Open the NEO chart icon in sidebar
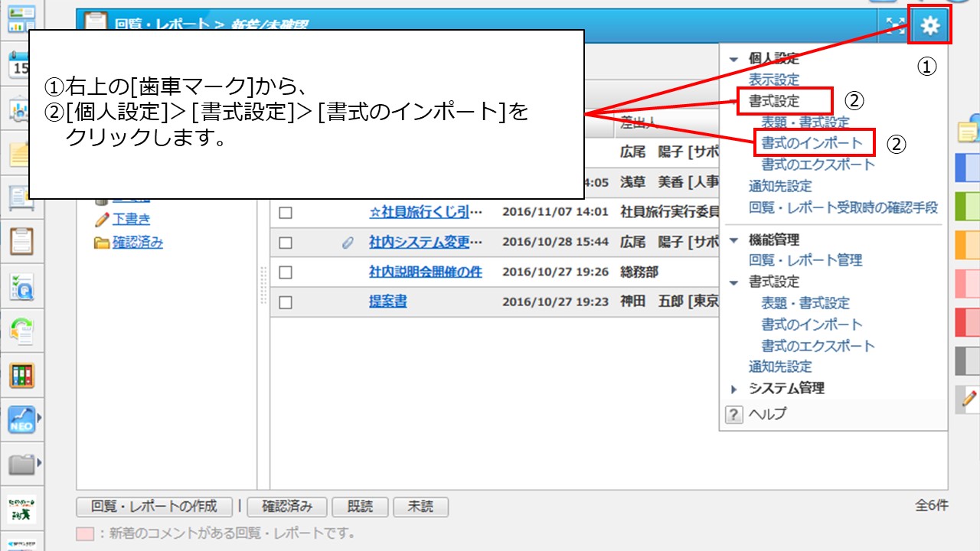Image resolution: width=980 pixels, height=551 pixels. [x=21, y=419]
